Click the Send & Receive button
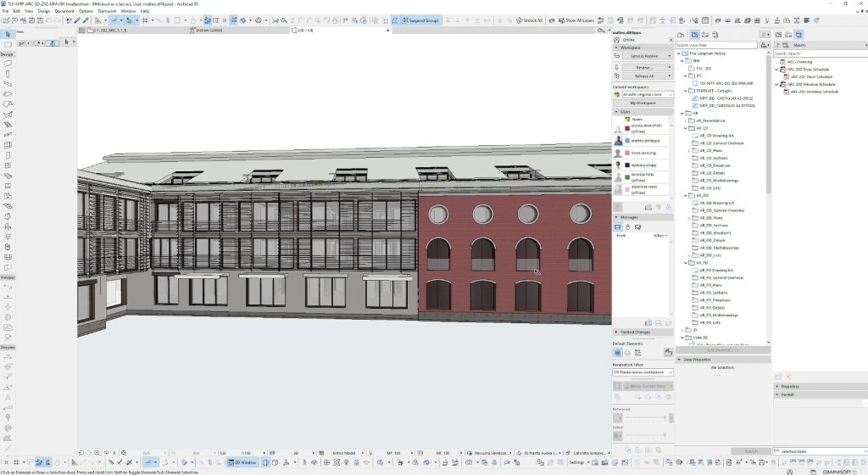The width and height of the screenshot is (868, 475). tap(643, 57)
